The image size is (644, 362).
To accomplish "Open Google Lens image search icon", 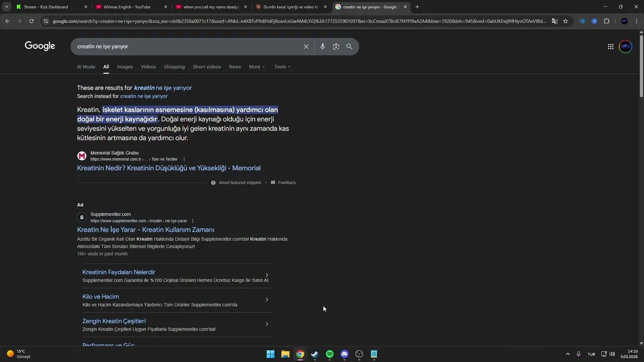I will [x=336, y=46].
